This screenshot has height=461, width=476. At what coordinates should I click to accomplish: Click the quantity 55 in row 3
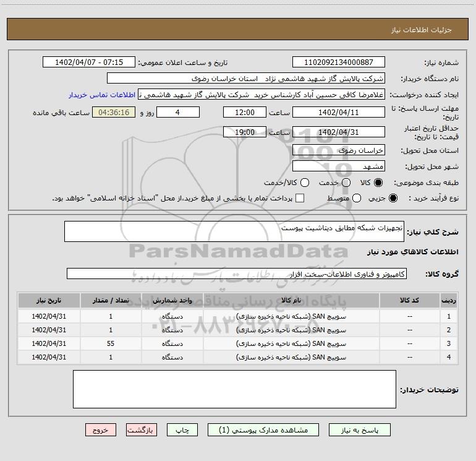(111, 343)
